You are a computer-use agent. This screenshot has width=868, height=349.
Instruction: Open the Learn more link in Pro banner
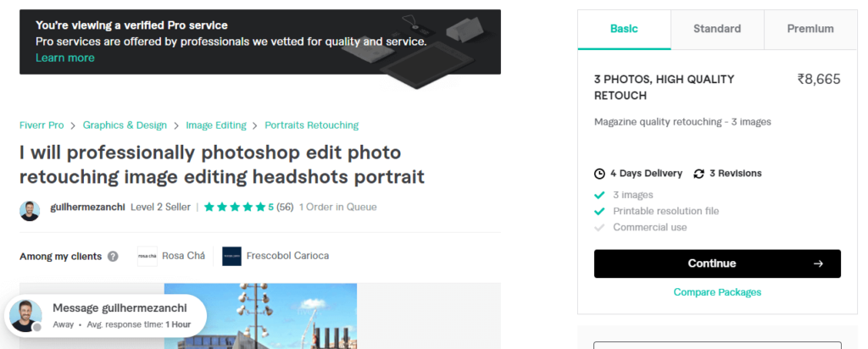pyautogui.click(x=64, y=58)
